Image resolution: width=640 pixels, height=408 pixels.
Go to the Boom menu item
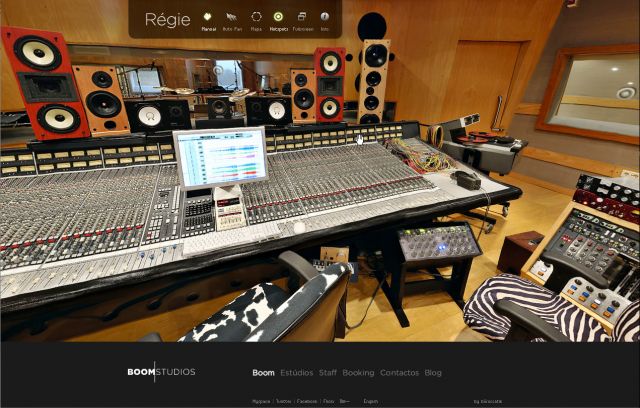coord(263,373)
